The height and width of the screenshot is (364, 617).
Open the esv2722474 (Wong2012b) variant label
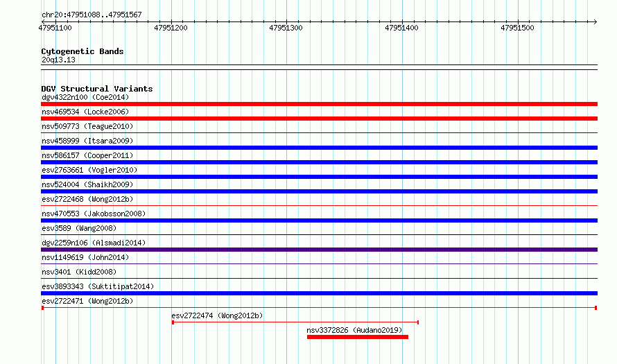[x=217, y=315]
